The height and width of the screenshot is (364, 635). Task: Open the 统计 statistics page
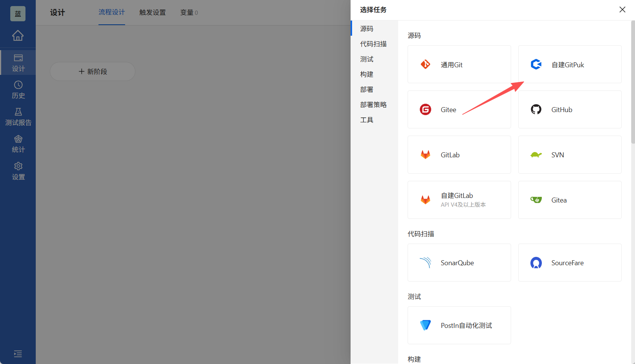click(18, 144)
